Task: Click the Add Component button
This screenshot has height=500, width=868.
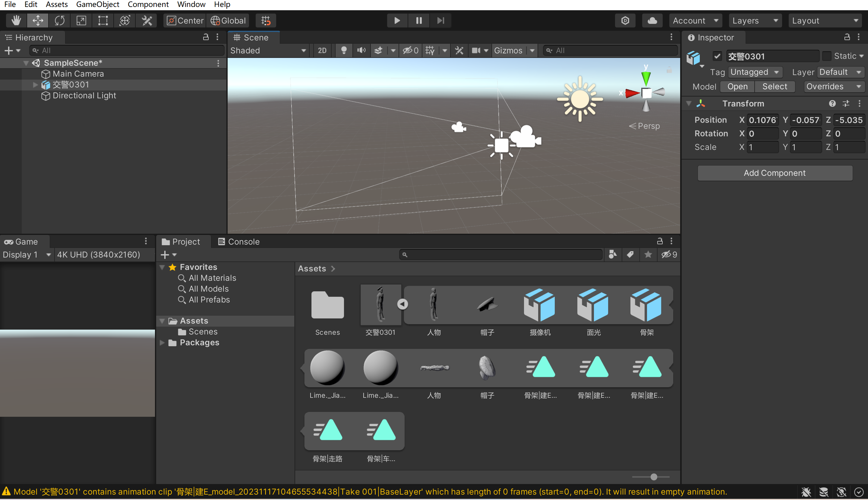Action: (775, 173)
